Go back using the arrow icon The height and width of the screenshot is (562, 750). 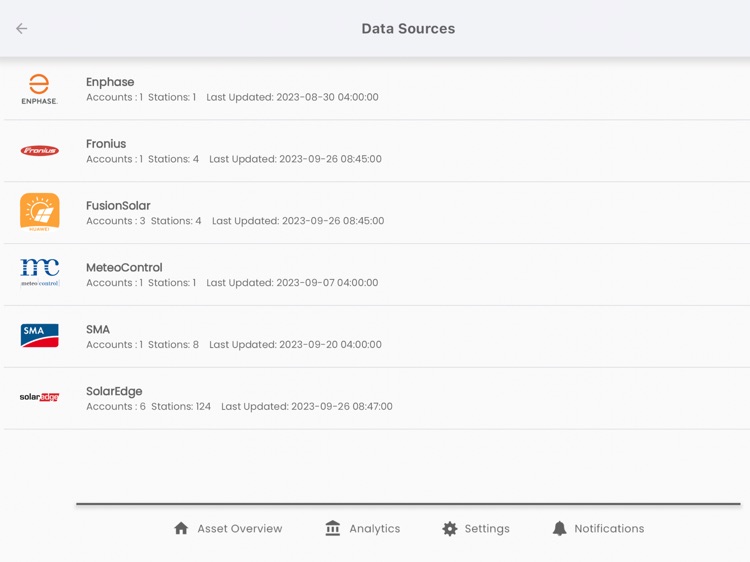[22, 29]
